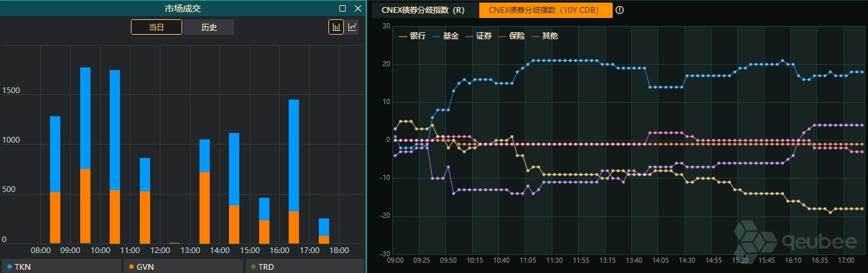
Task: Maximize the 市场成交 panel
Action: coord(343,8)
